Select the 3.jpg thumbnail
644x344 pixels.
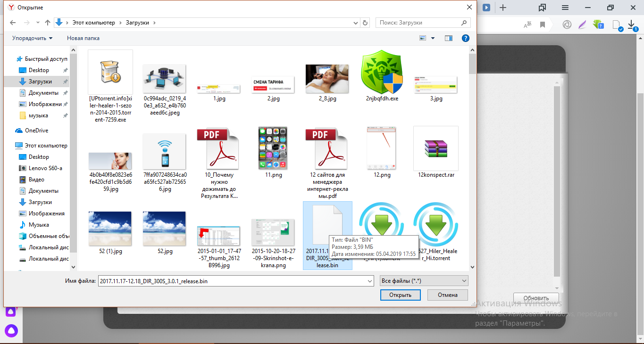tap(436, 89)
